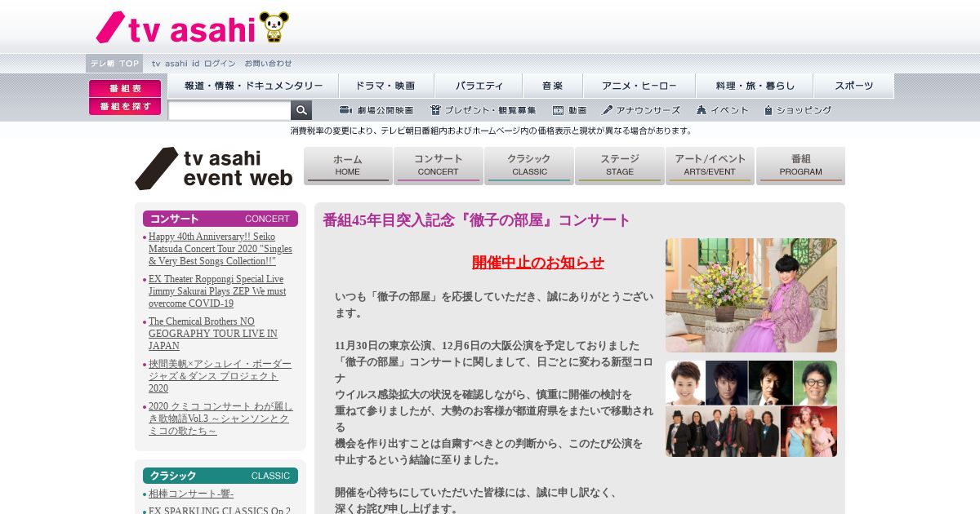Image resolution: width=980 pixels, height=514 pixels.
Task: Open tv asahi id ログイン link
Action: tap(194, 64)
